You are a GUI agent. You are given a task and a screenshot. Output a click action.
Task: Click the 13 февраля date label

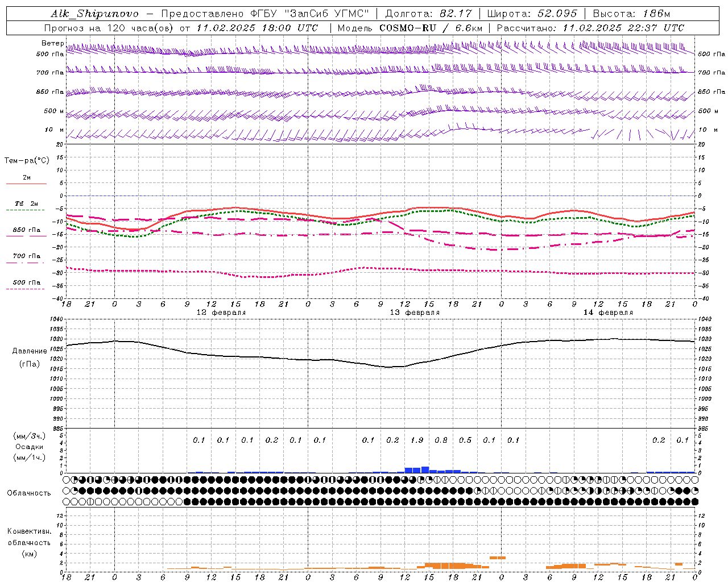[x=415, y=313]
